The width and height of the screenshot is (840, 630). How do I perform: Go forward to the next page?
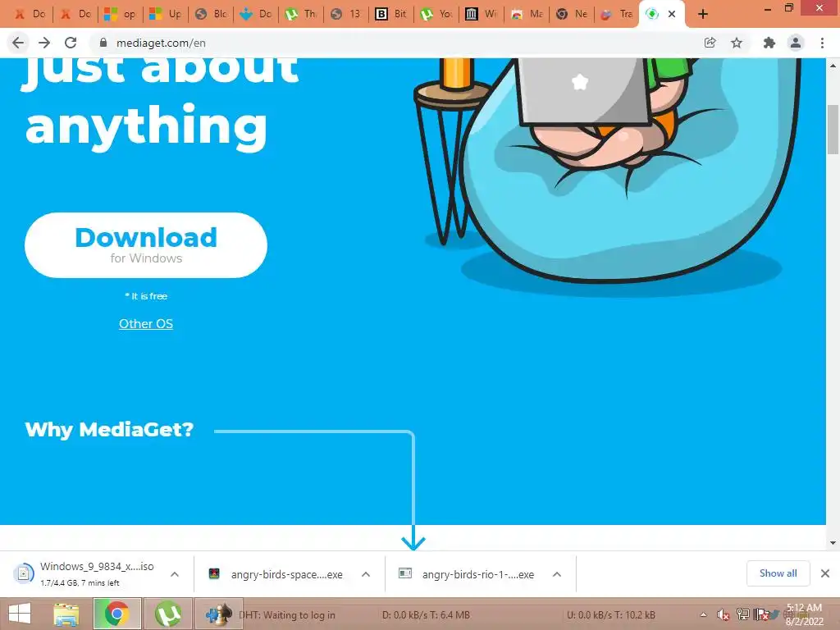44,43
